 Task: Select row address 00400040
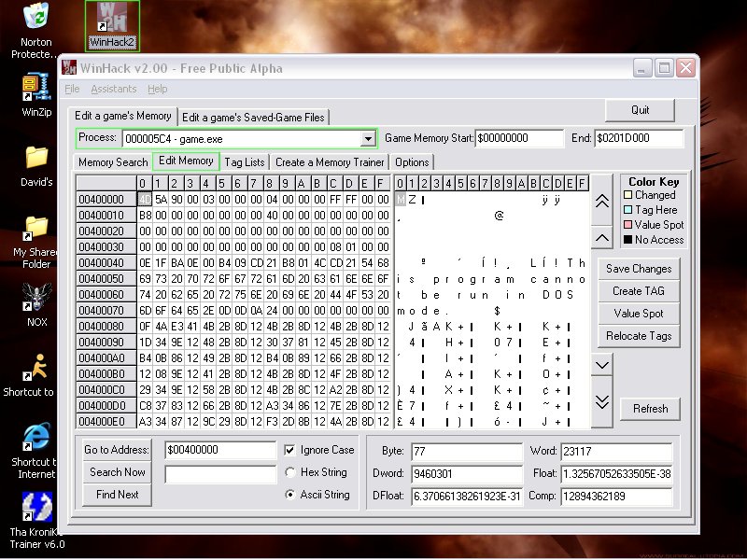(x=106, y=263)
